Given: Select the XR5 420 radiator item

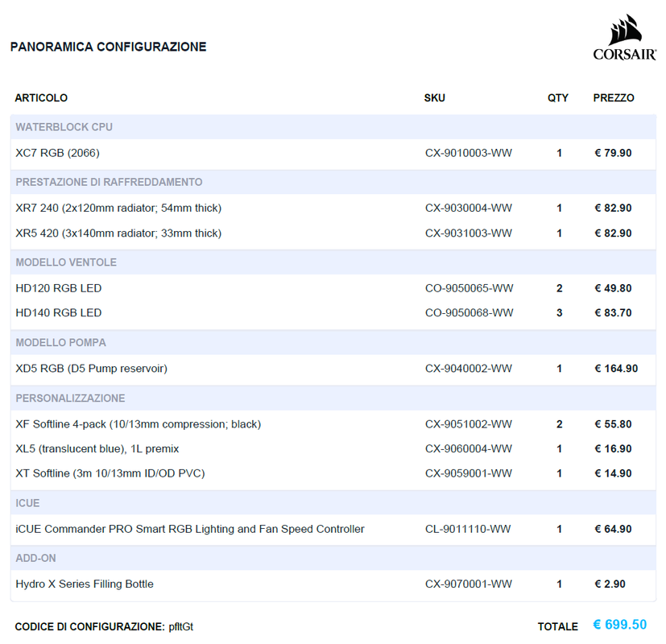Looking at the screenshot, I should 118,233.
